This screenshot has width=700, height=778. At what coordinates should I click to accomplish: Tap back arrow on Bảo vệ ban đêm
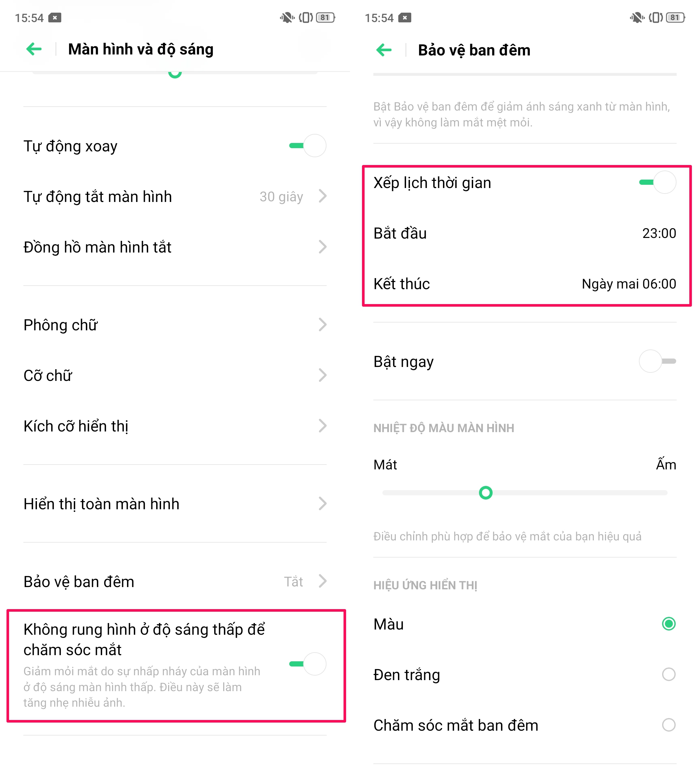coord(384,50)
